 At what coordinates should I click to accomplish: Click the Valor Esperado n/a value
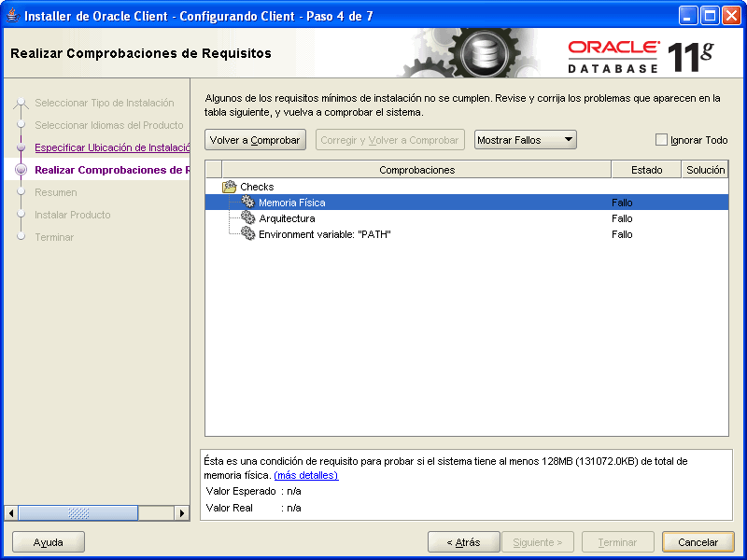293,491
